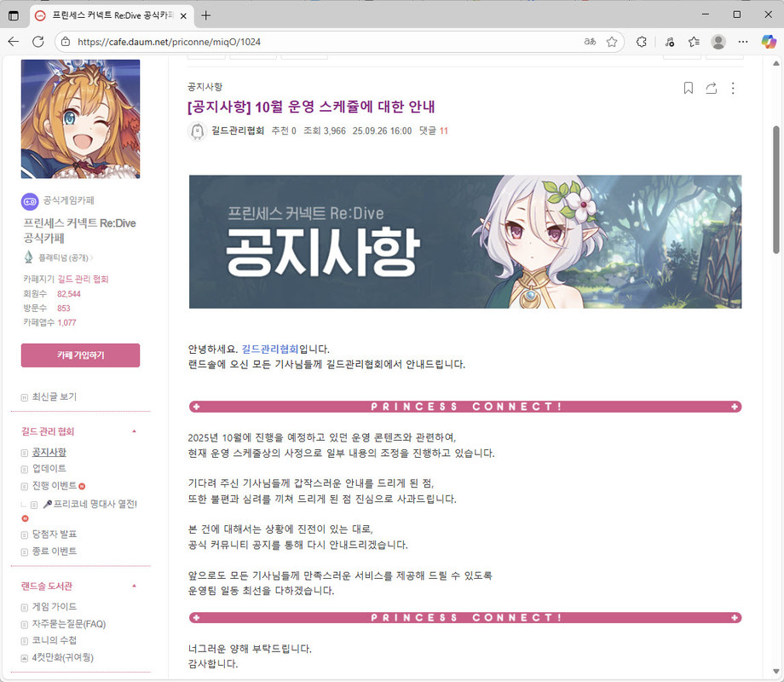
Task: Open the media control music icon
Action: [670, 42]
